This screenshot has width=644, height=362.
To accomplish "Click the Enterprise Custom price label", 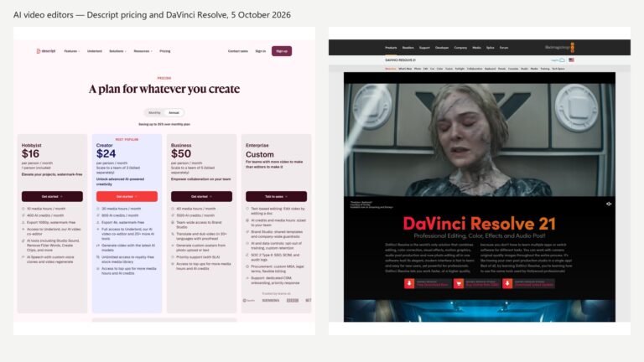I will [x=260, y=154].
